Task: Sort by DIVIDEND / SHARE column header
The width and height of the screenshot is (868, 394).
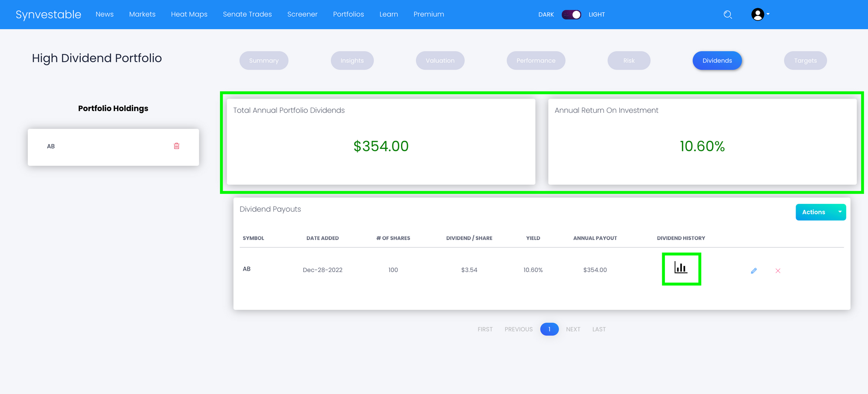Action: click(x=469, y=238)
